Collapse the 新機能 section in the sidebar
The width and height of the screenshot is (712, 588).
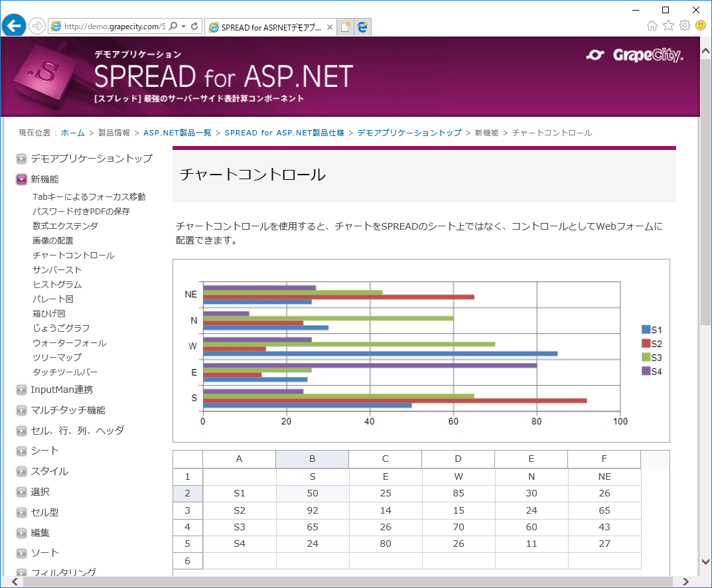click(21, 179)
